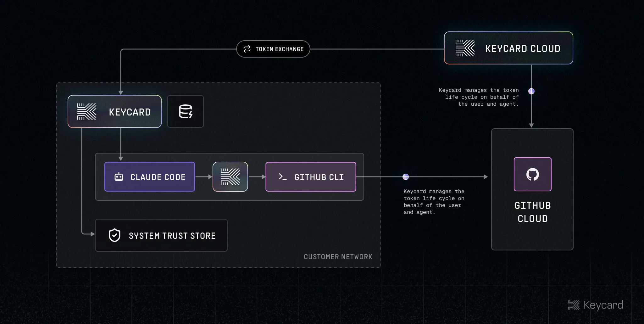Click the exchange arrows icon in Token Exchange pill
The image size is (644, 324).
(x=247, y=49)
